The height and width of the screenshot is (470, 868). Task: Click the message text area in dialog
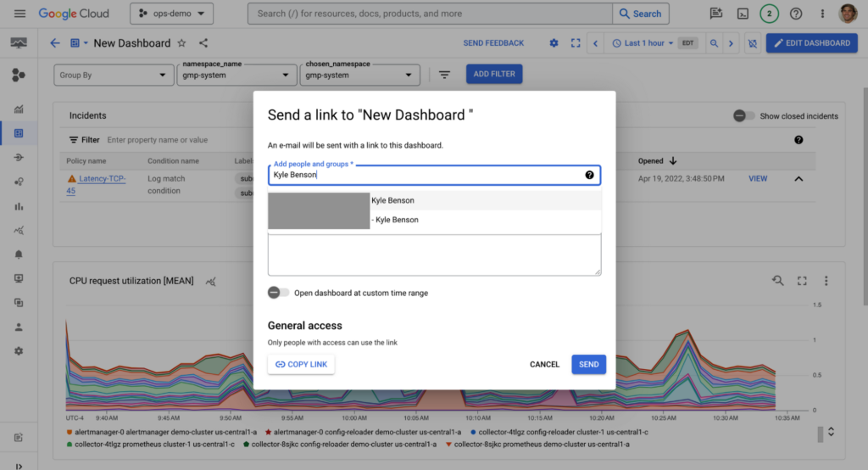435,255
